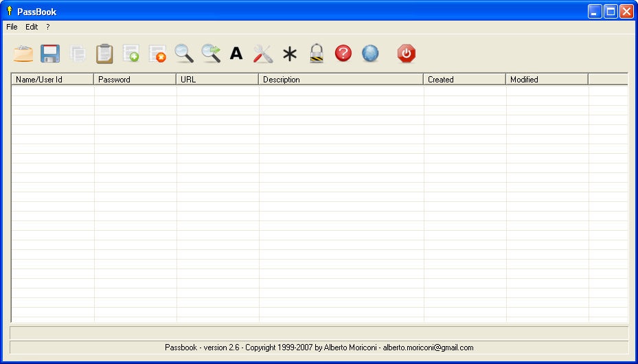Click the Modified column header
The image size is (638, 364).
pyautogui.click(x=547, y=79)
